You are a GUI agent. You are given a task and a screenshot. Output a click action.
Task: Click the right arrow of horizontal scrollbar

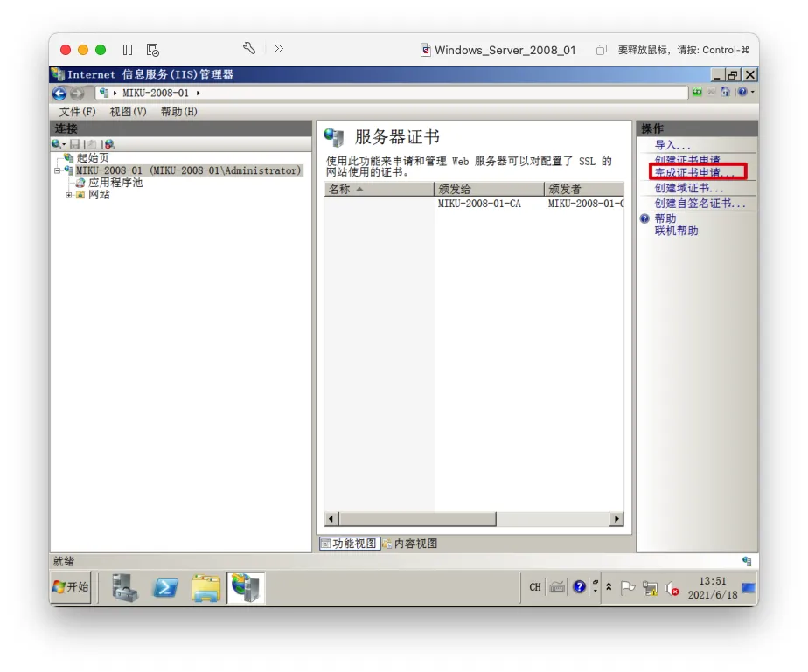click(616, 518)
